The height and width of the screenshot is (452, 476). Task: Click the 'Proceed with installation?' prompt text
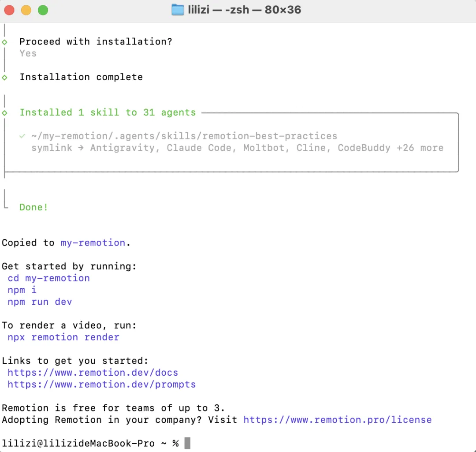point(96,41)
